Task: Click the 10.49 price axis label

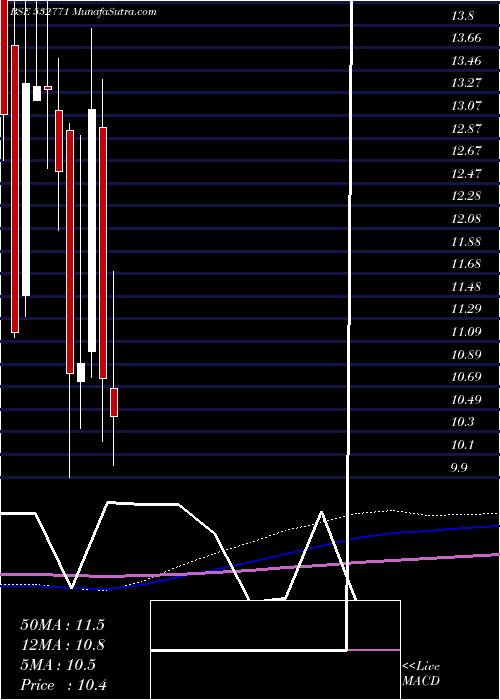Action: point(466,400)
